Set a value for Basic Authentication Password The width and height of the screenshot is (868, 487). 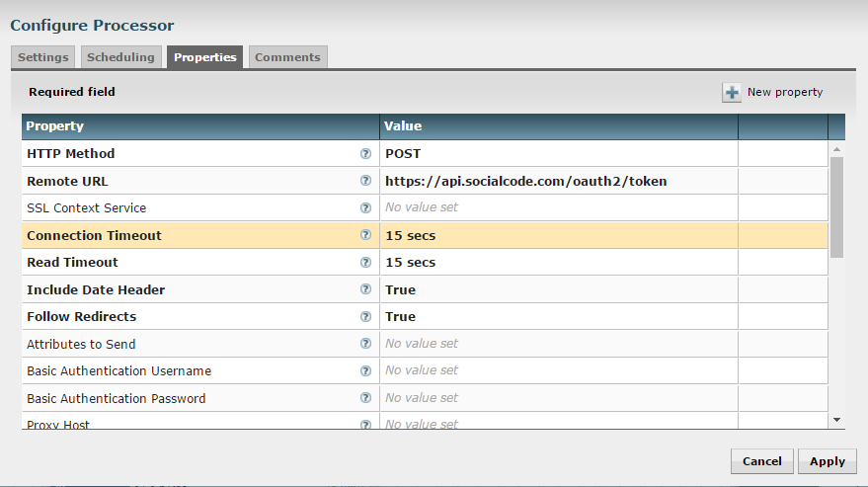click(558, 398)
